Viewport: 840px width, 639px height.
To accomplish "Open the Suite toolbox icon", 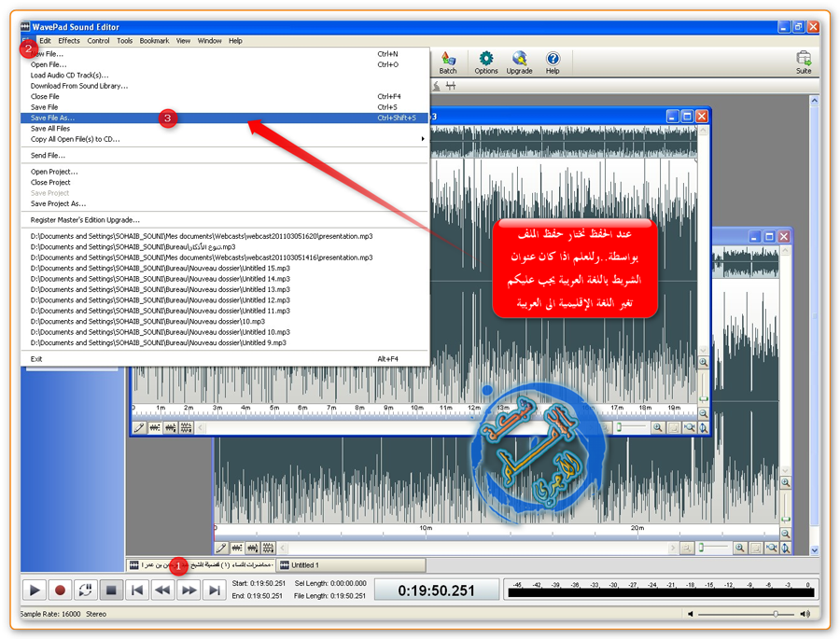I will pyautogui.click(x=803, y=62).
